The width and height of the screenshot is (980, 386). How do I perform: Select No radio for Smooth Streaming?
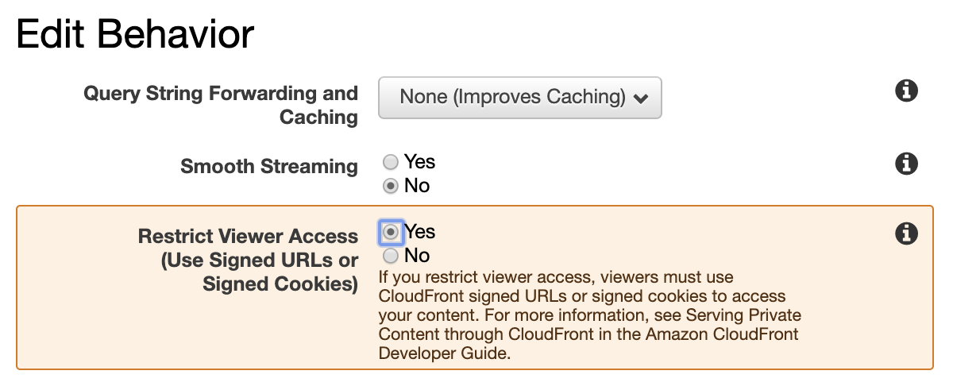390,187
